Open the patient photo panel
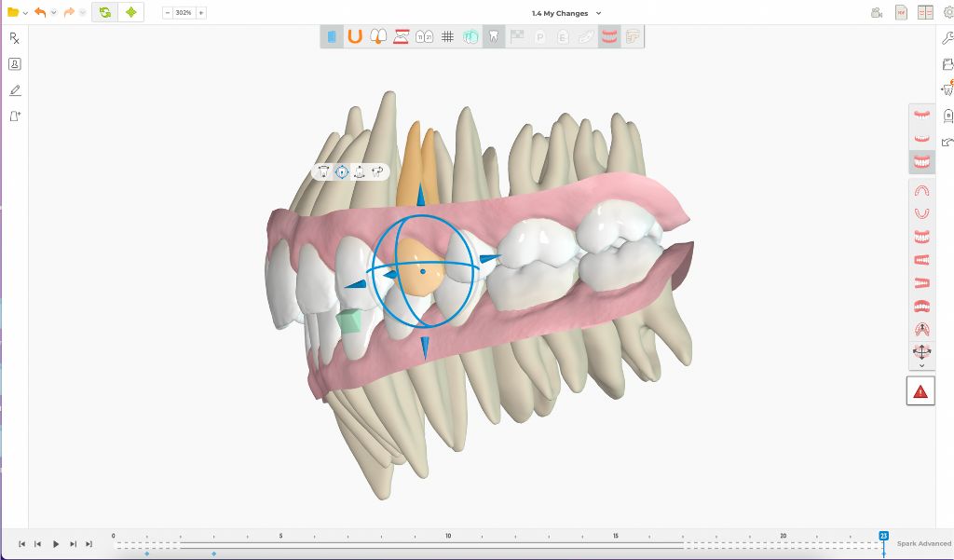This screenshot has height=560, width=954. [x=15, y=64]
